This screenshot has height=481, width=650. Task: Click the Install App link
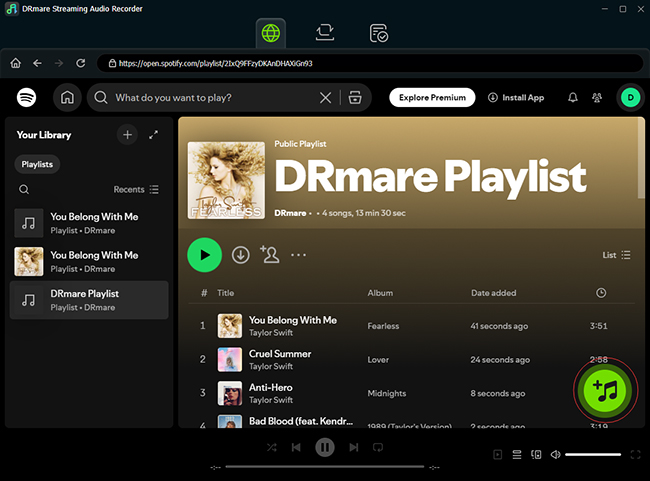(516, 98)
